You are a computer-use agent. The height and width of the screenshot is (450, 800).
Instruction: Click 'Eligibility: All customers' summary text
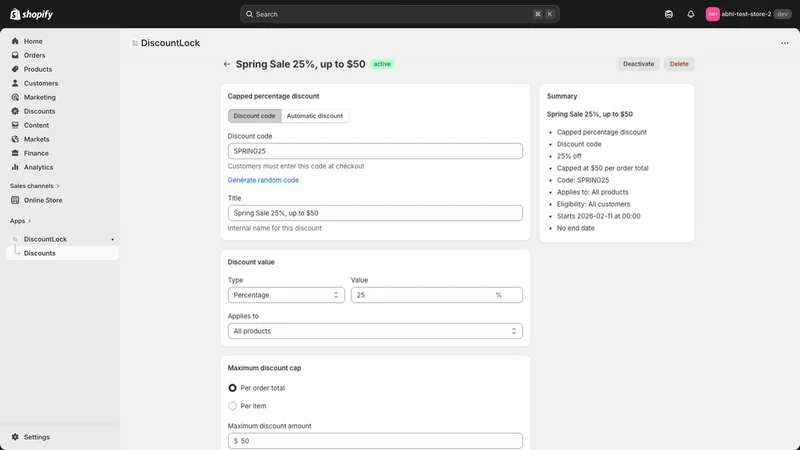(x=593, y=204)
